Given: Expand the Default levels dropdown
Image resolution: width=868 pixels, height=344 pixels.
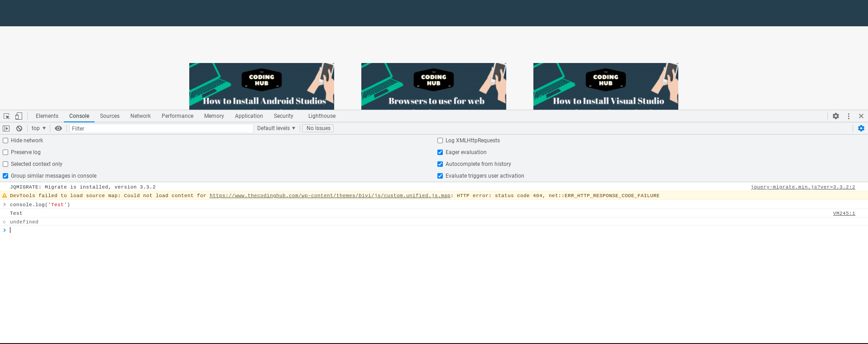Looking at the screenshot, I should pyautogui.click(x=276, y=128).
